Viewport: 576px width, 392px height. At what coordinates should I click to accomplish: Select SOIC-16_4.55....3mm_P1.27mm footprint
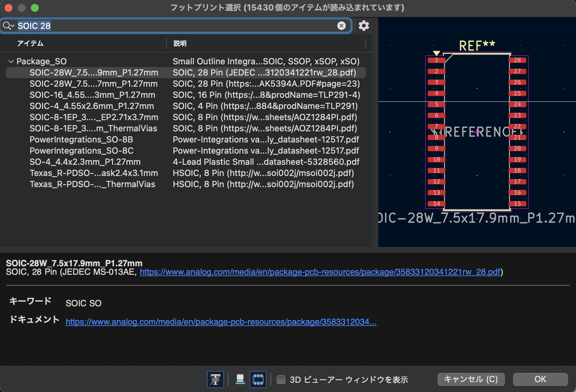(92, 95)
